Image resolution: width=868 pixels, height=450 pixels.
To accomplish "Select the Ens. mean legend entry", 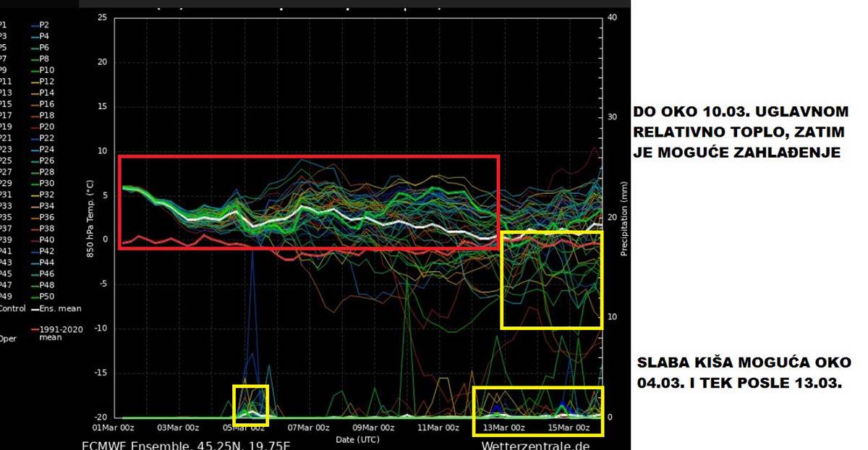I will coord(49,307).
